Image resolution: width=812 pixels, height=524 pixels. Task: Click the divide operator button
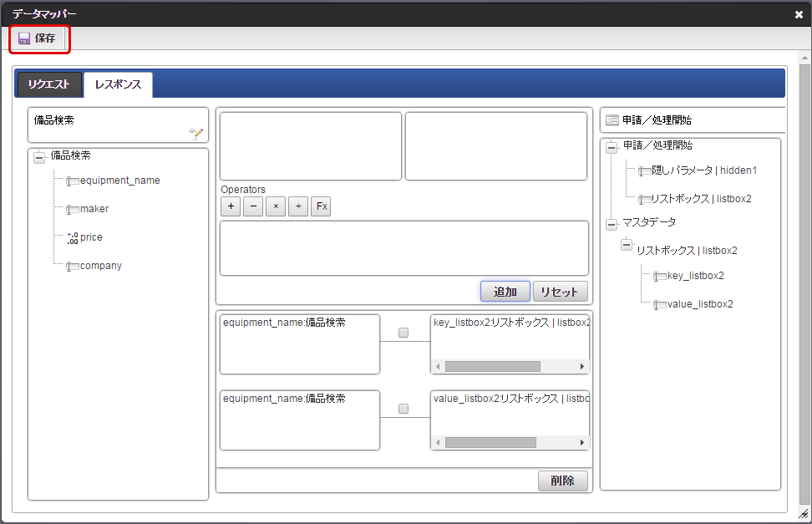(x=298, y=206)
